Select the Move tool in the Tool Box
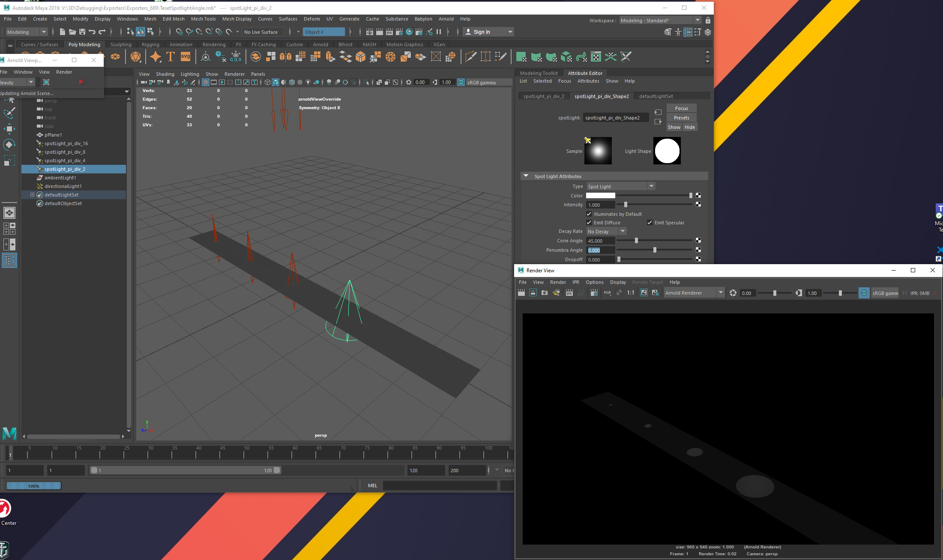Screen dimensions: 943x560 (9, 128)
